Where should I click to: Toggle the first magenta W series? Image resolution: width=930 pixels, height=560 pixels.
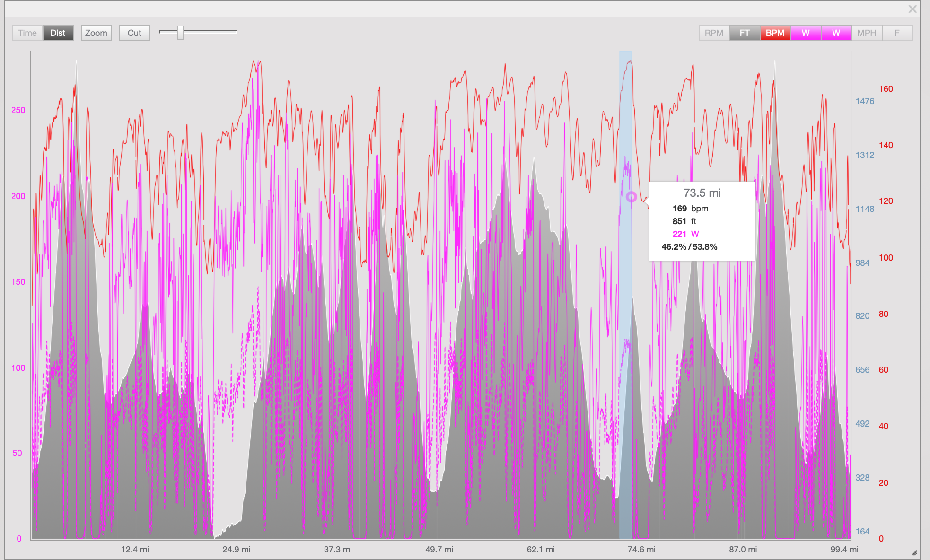806,33
